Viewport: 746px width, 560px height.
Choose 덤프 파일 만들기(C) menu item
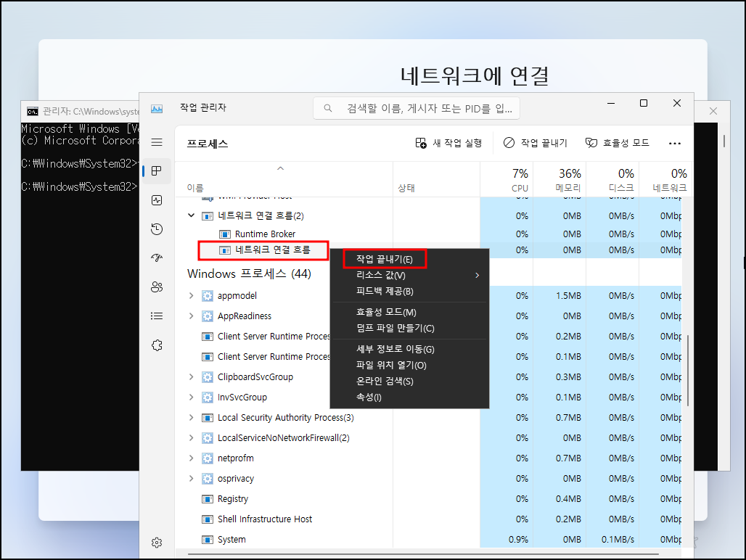409,329
